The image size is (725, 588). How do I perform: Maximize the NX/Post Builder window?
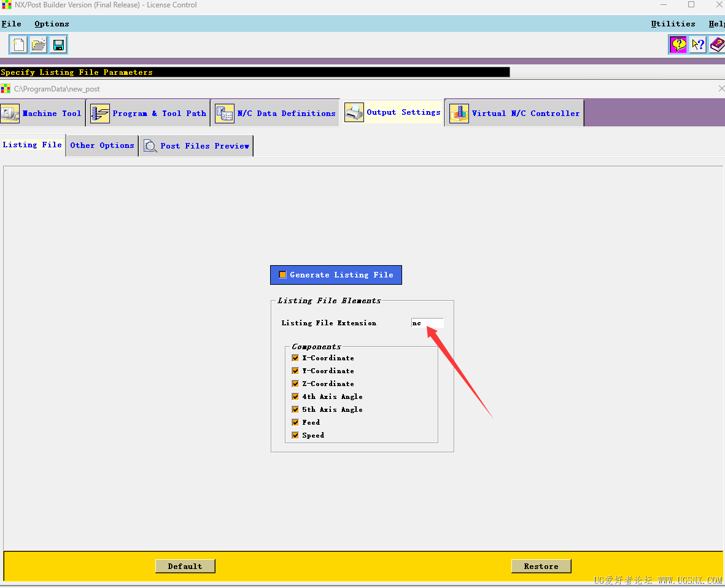click(691, 5)
